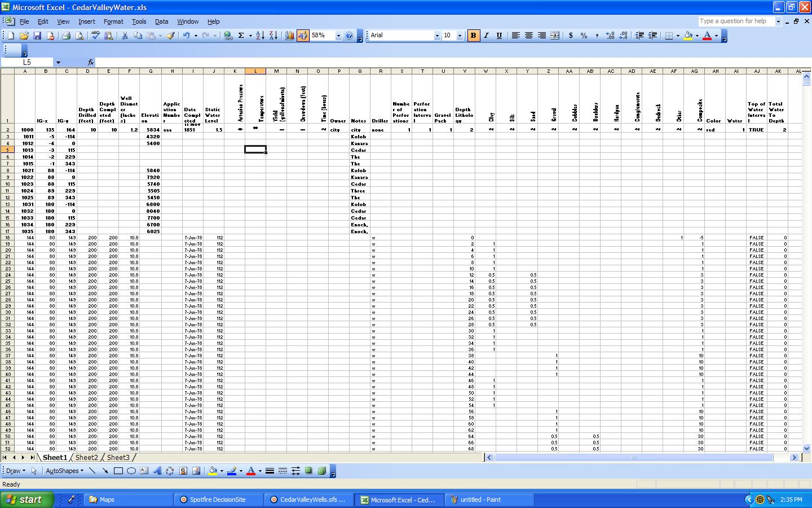Open the Insert menu

click(x=86, y=21)
